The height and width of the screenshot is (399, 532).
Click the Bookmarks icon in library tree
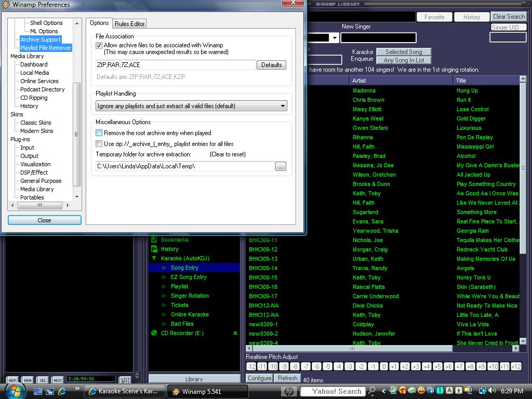pyautogui.click(x=154, y=240)
